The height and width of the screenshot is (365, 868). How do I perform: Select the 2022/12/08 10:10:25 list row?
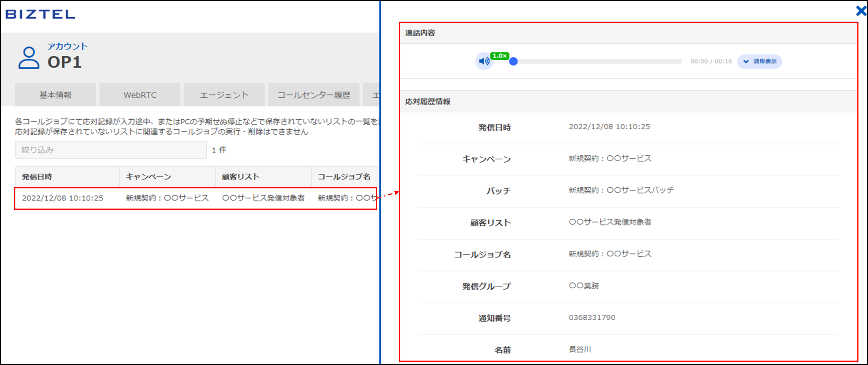coord(195,198)
